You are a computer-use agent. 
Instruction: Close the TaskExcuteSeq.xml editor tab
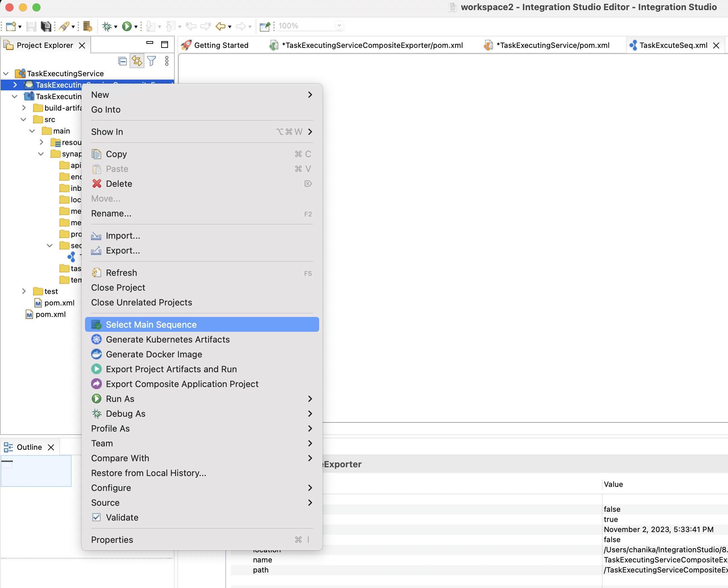(x=716, y=46)
